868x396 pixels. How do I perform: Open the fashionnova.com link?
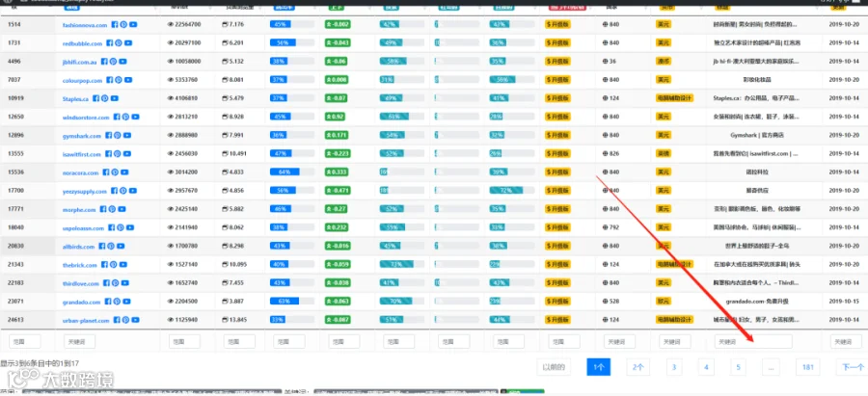coord(85,25)
